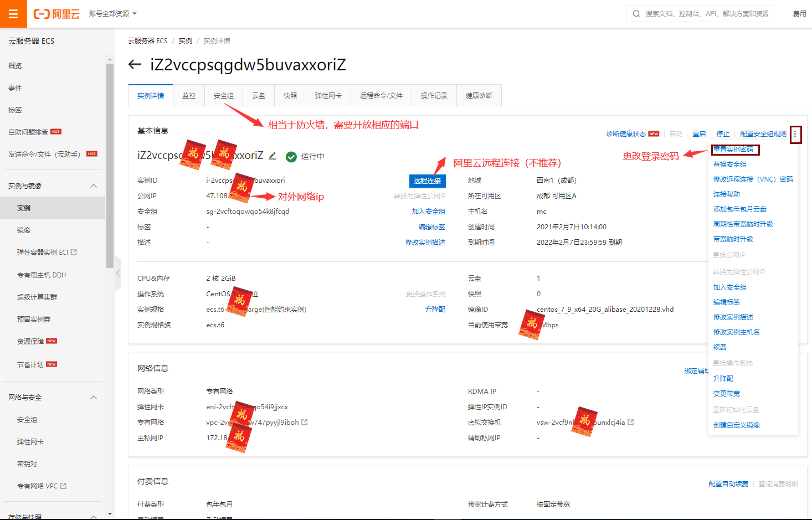The height and width of the screenshot is (520, 812).
Task: Open the 费用 menu in top bar
Action: 799,14
